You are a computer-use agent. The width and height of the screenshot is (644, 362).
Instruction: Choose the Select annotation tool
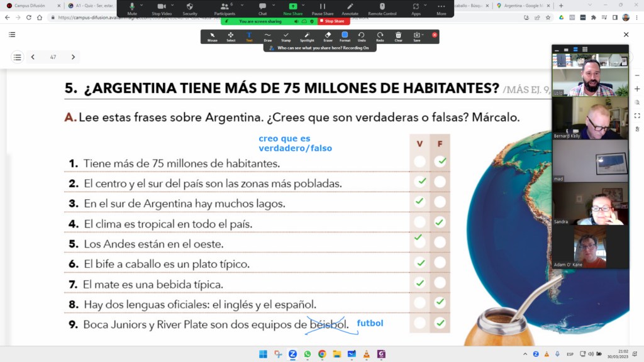click(x=231, y=37)
